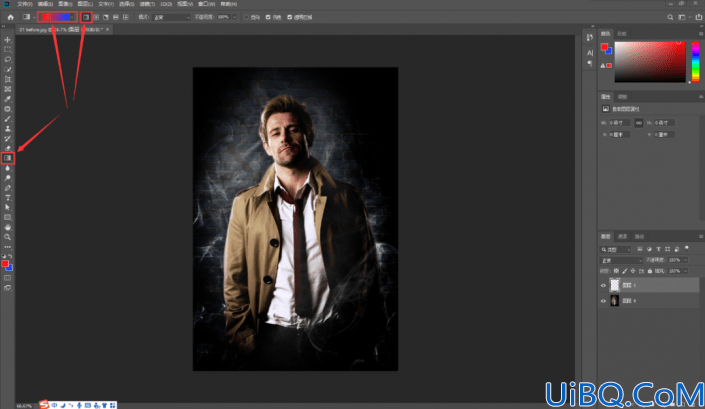Hide Layer 1 using eye icon
705x409 pixels.
click(x=603, y=285)
